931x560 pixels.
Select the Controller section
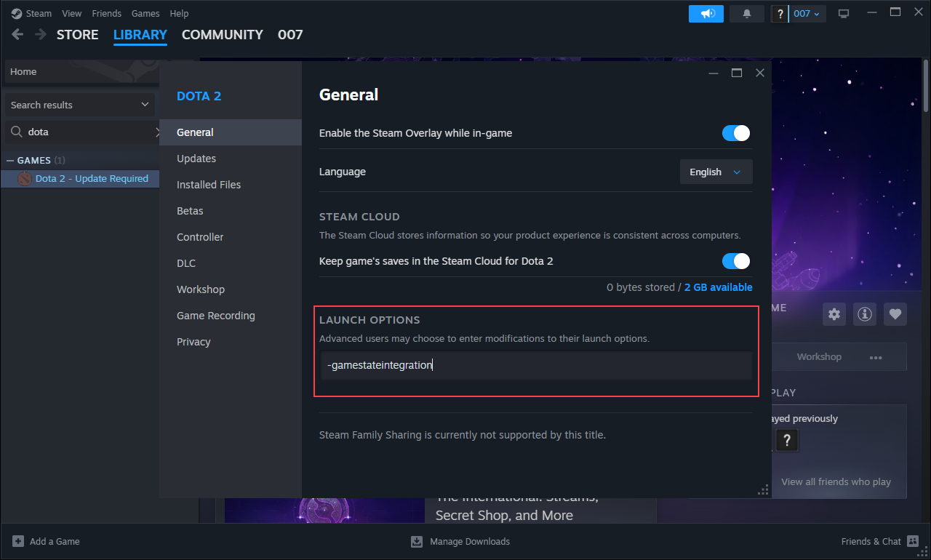coord(231,237)
